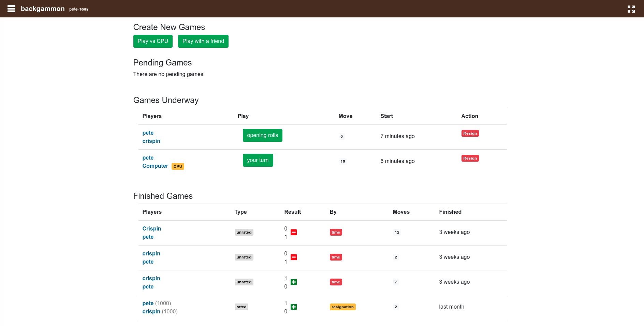Viewport: 644px width, 326px height.
Task: Click red minus icon in 2-move unrated game
Action: 294,257
